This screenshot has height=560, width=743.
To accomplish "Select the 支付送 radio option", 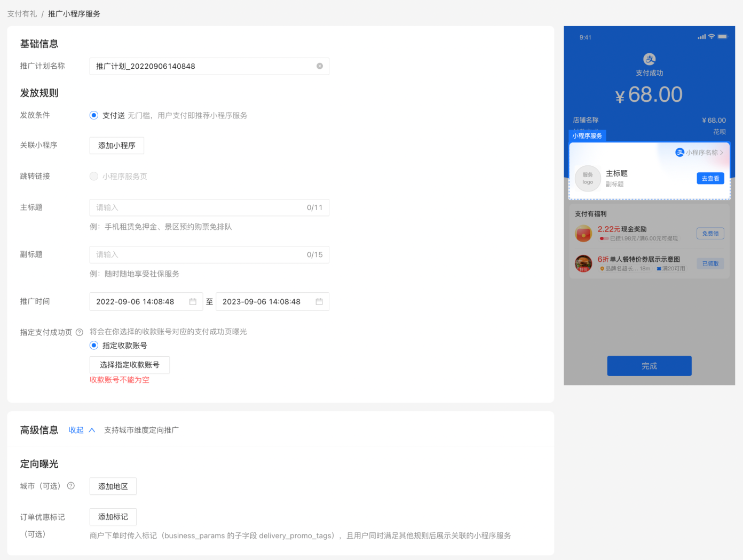I will click(x=94, y=115).
